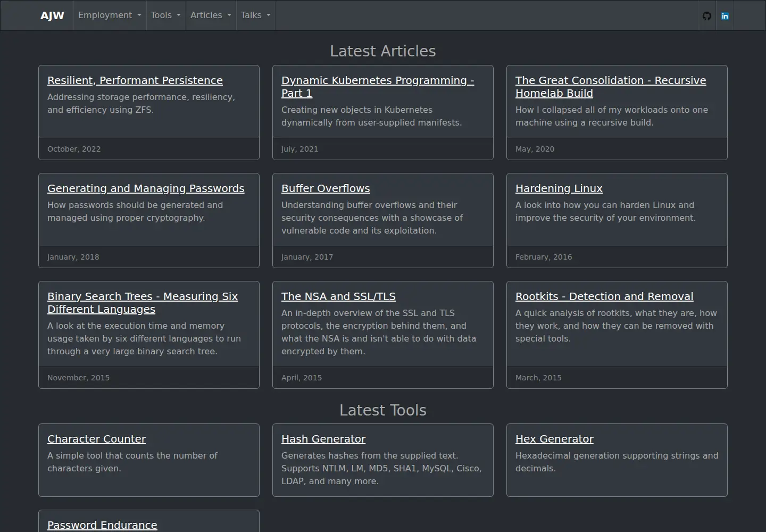The width and height of the screenshot is (766, 532).
Task: Click the Hardening Linux description text
Action: pos(605,211)
